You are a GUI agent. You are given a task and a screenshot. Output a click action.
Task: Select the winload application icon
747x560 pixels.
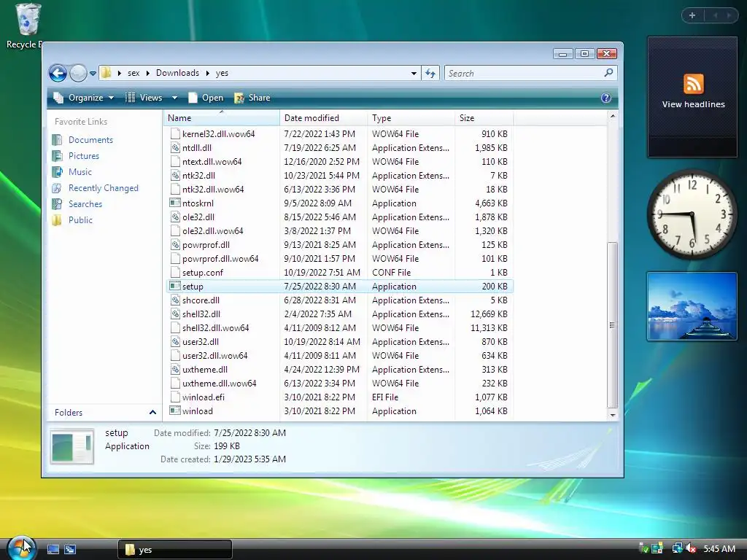(175, 411)
